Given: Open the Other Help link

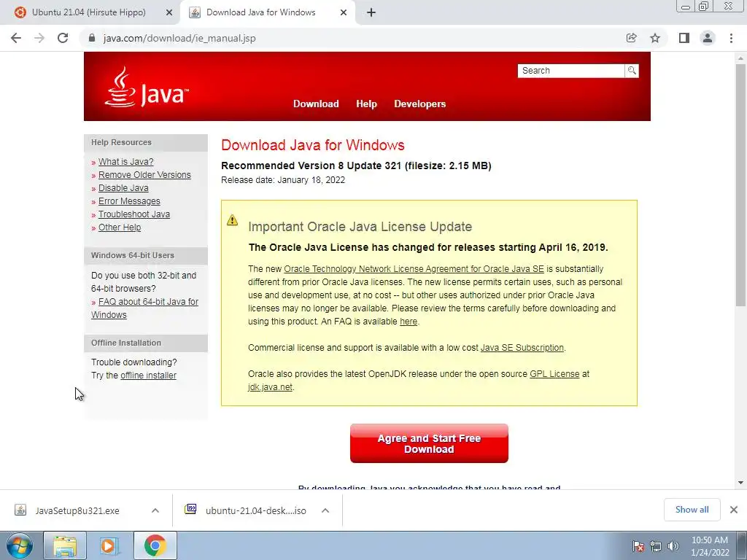Looking at the screenshot, I should [120, 227].
